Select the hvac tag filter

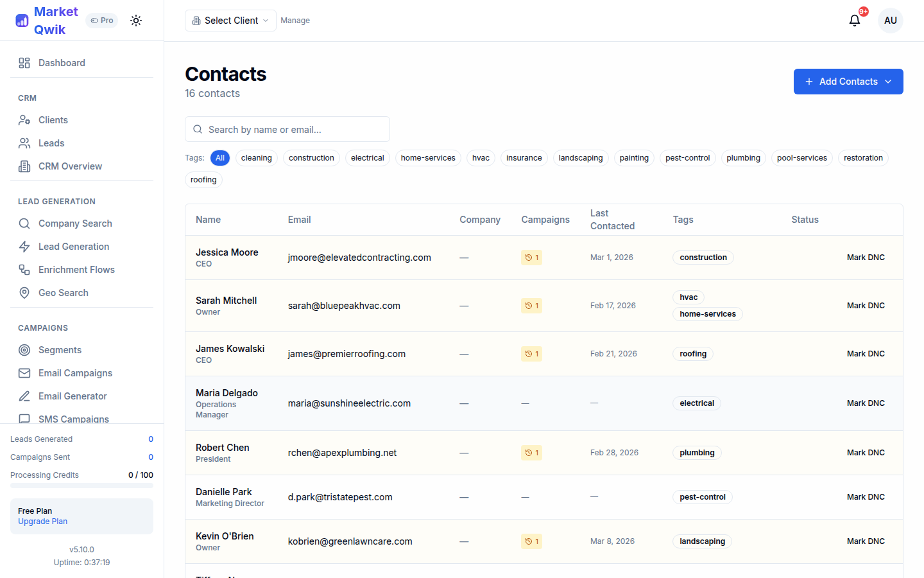(x=481, y=157)
